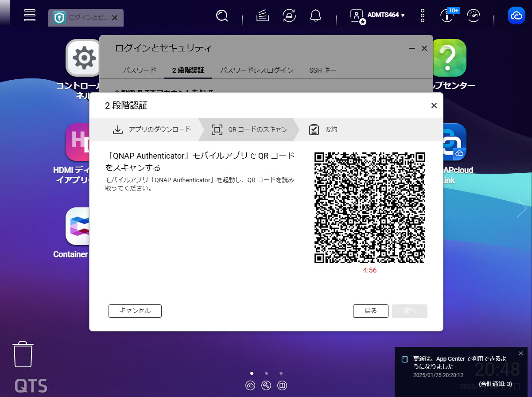Viewport: 532px width, 397px height.
Task: Open external devices icon in top bar
Action: click(x=289, y=16)
